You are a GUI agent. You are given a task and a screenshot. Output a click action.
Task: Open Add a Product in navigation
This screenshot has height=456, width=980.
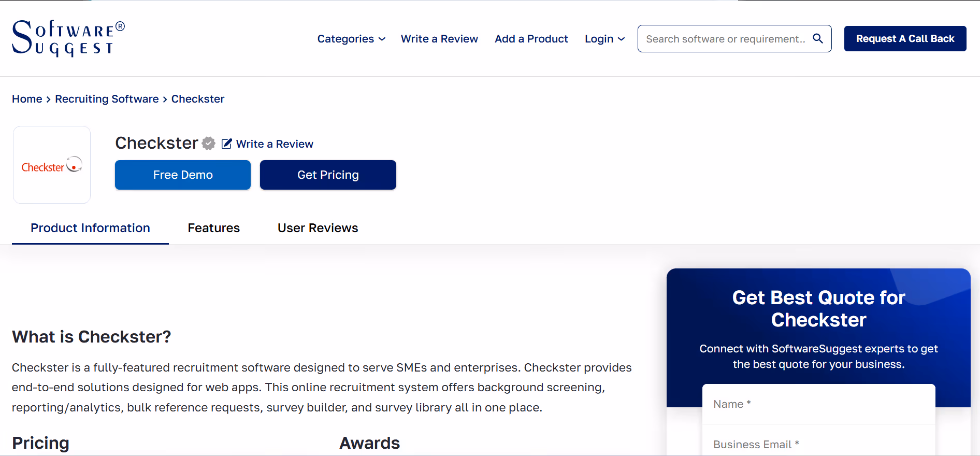coord(531,39)
